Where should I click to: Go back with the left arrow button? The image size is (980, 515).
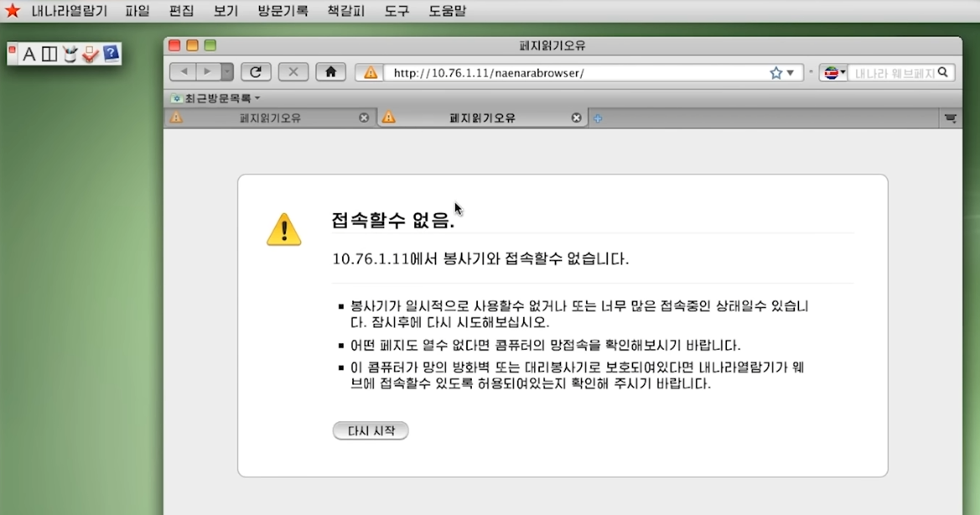point(184,72)
